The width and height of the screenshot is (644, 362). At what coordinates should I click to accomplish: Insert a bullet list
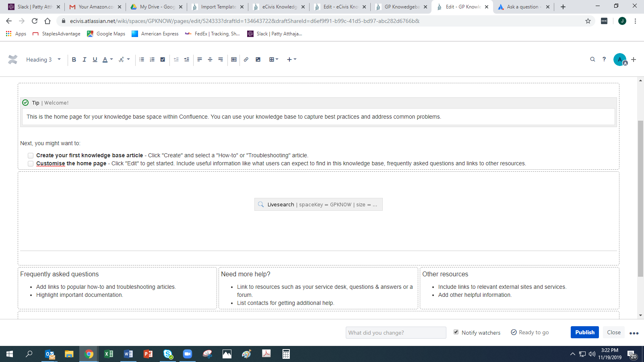pos(142,60)
